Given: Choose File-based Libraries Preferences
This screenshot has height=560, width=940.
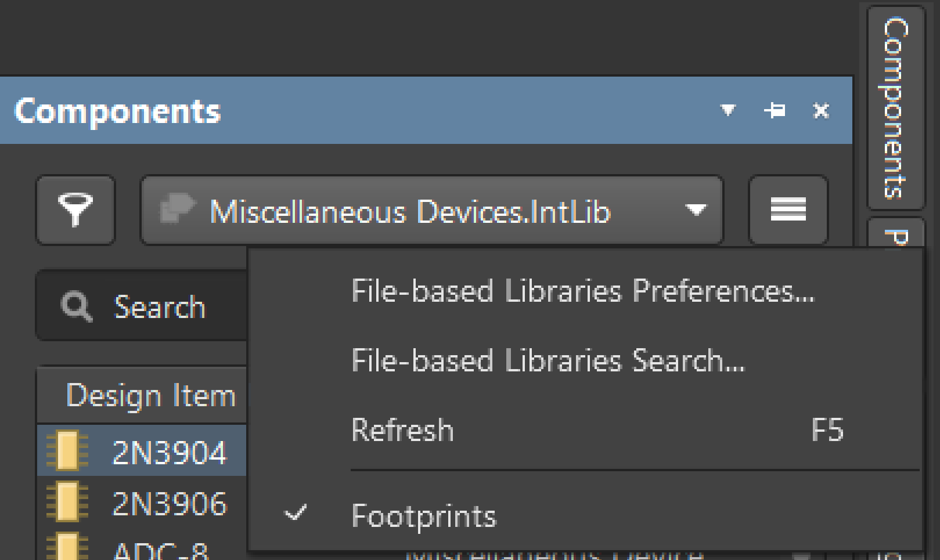Looking at the screenshot, I should 582,291.
